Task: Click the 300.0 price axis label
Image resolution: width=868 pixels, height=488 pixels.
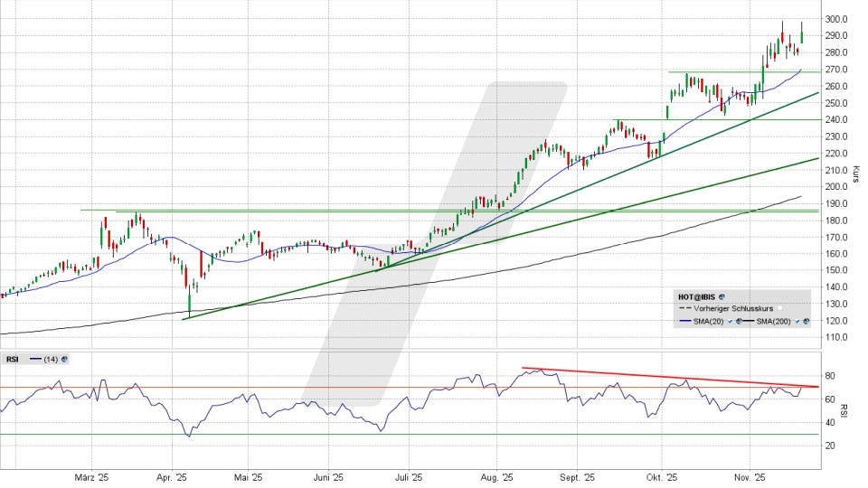Action: click(835, 19)
